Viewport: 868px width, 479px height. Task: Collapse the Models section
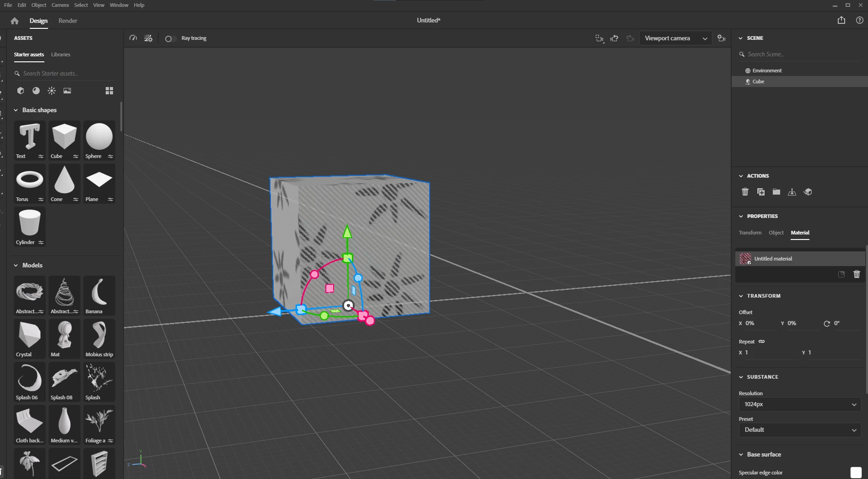pyautogui.click(x=16, y=265)
